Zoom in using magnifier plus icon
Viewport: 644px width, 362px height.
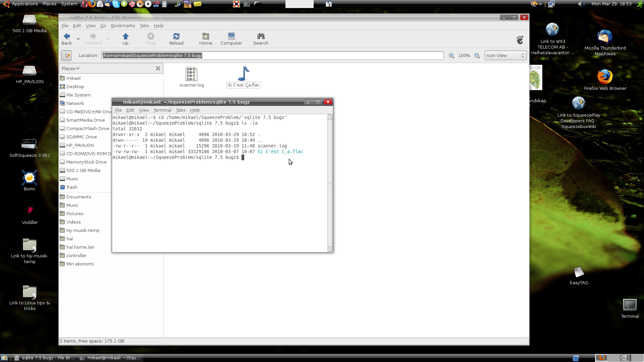477,56
